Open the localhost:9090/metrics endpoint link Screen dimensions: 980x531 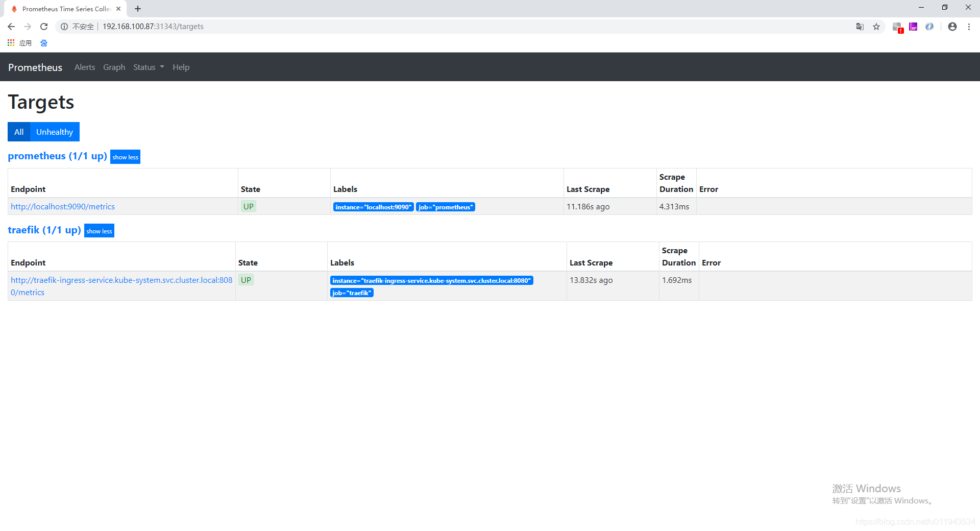[63, 206]
